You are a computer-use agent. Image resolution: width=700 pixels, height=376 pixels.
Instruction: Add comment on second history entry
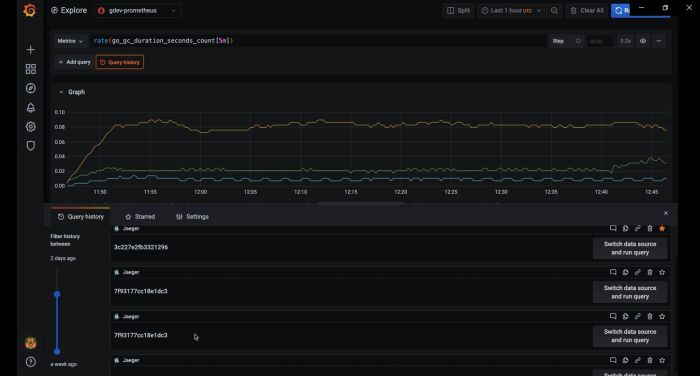click(x=613, y=272)
